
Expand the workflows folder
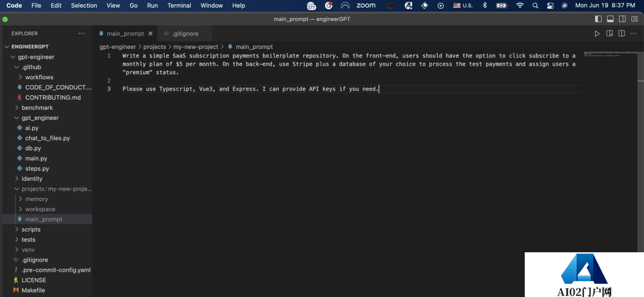tap(39, 77)
